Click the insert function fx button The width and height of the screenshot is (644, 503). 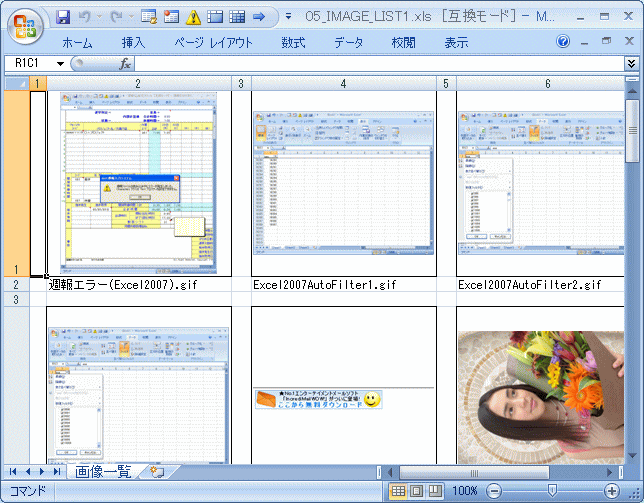[125, 64]
